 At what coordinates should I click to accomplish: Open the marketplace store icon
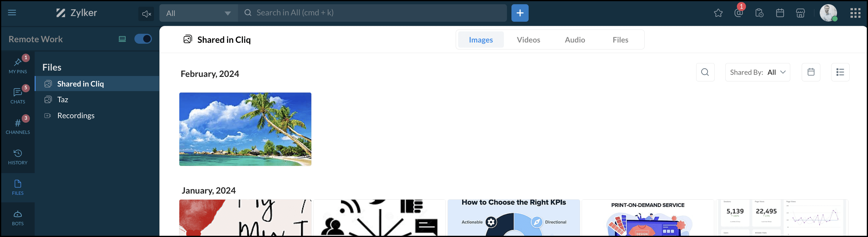click(800, 13)
